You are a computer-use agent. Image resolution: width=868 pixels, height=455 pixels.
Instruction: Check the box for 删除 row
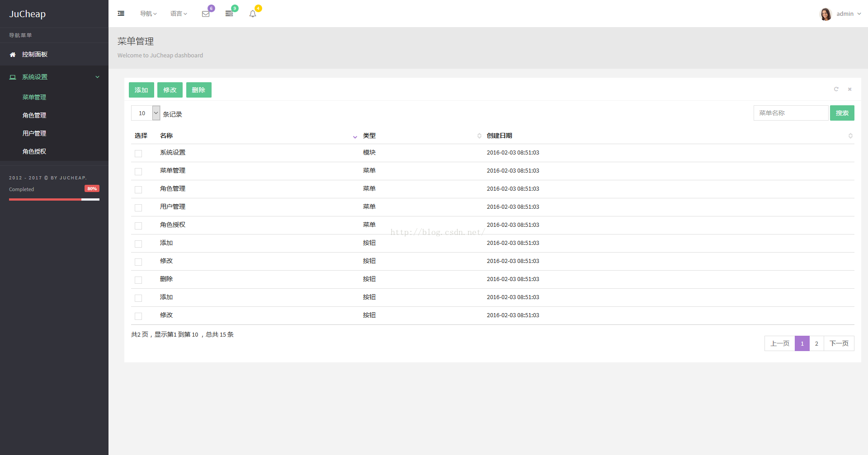pyautogui.click(x=138, y=280)
